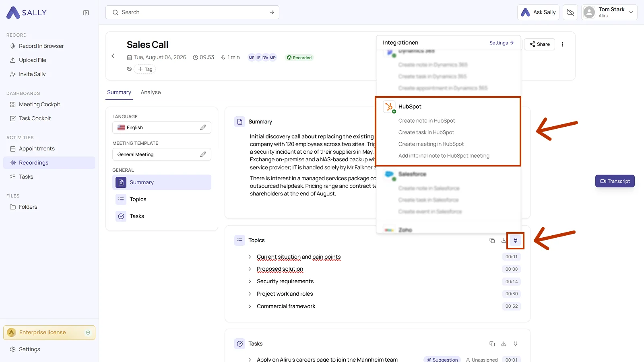This screenshot has width=644, height=362.
Task: Copy the Topics section
Action: pos(492,241)
